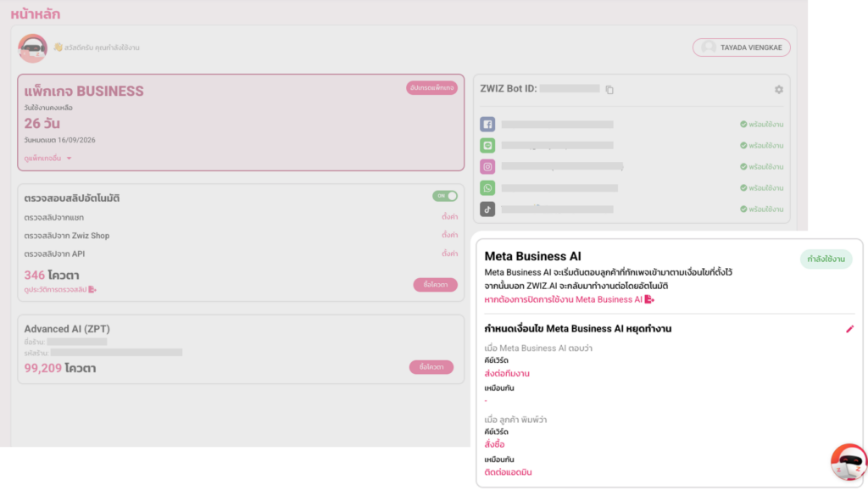Open the link about disabling Meta Business AI
Viewport: 868px width, 496px height.
(569, 299)
